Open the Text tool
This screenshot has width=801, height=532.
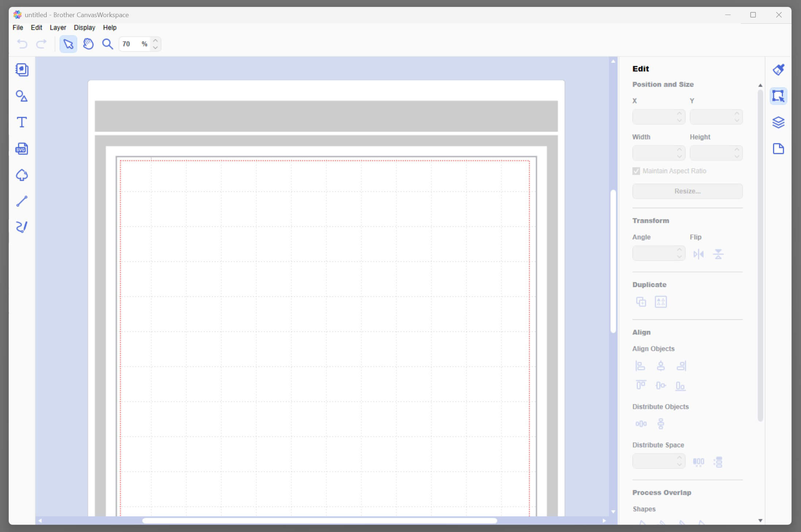[22, 122]
